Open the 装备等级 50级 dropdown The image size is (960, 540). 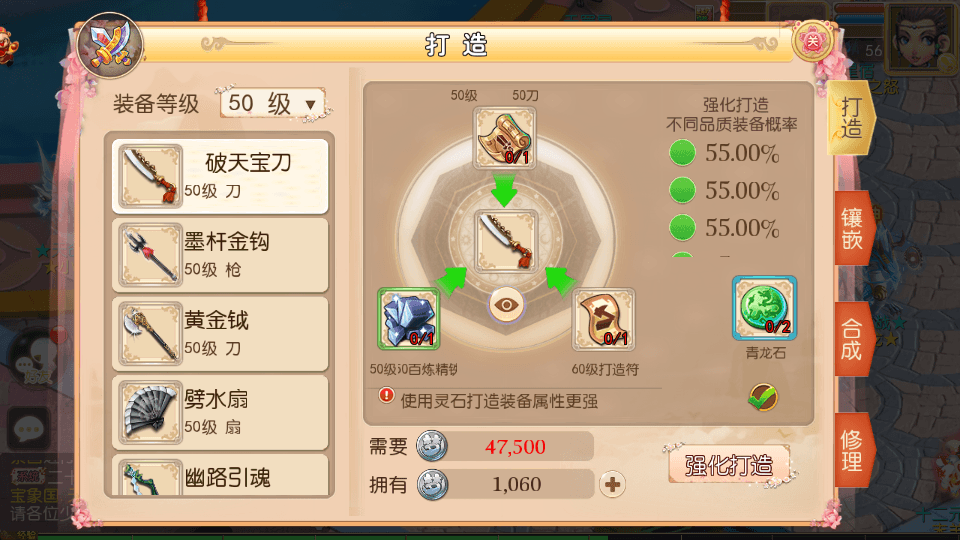[273, 103]
